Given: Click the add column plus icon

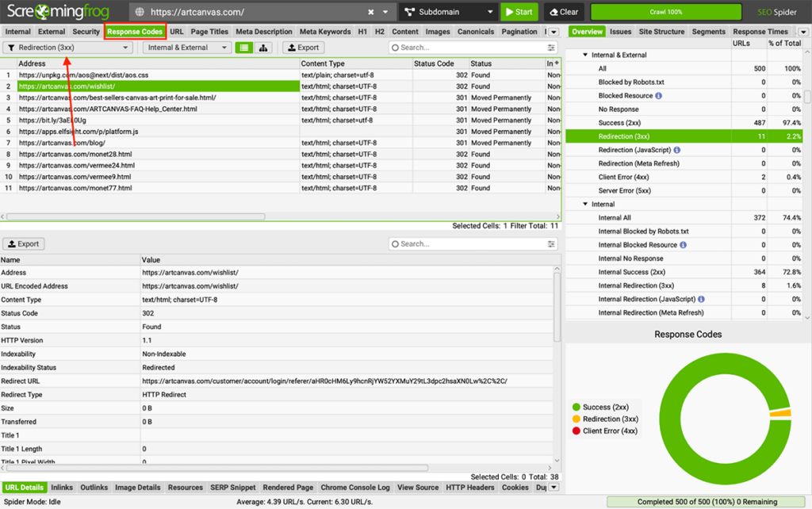Looking at the screenshot, I should 557,63.
